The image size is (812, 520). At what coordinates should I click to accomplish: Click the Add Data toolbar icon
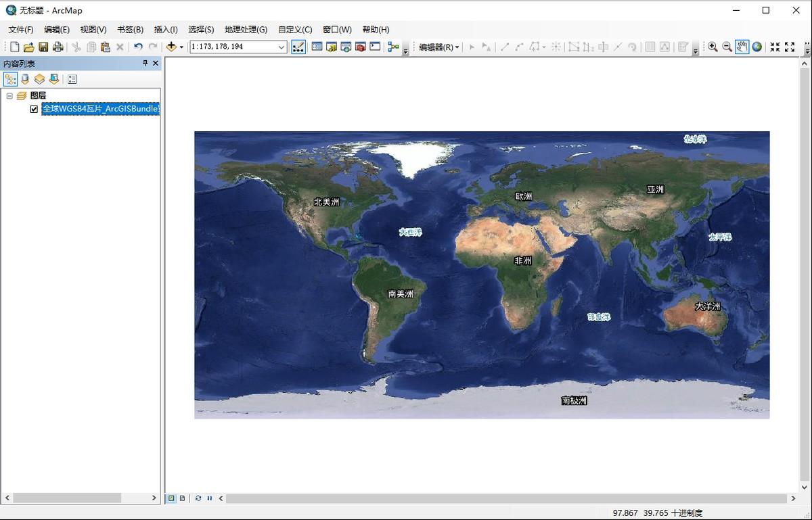(171, 47)
